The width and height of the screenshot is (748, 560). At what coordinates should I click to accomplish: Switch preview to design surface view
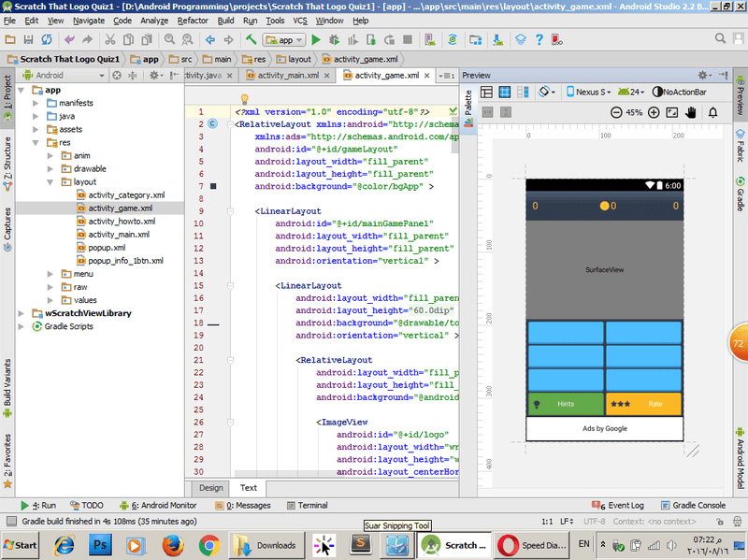coord(486,93)
